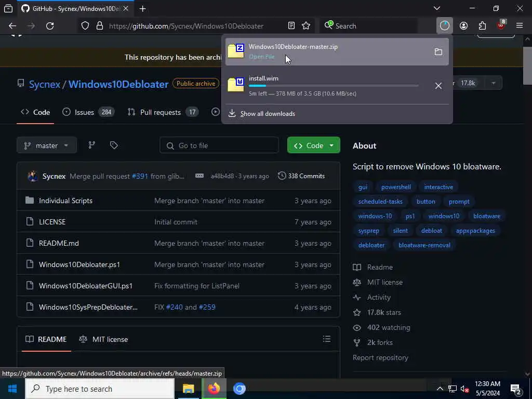532x399 pixels.
Task: Open the extensions puzzle icon
Action: coord(482,26)
